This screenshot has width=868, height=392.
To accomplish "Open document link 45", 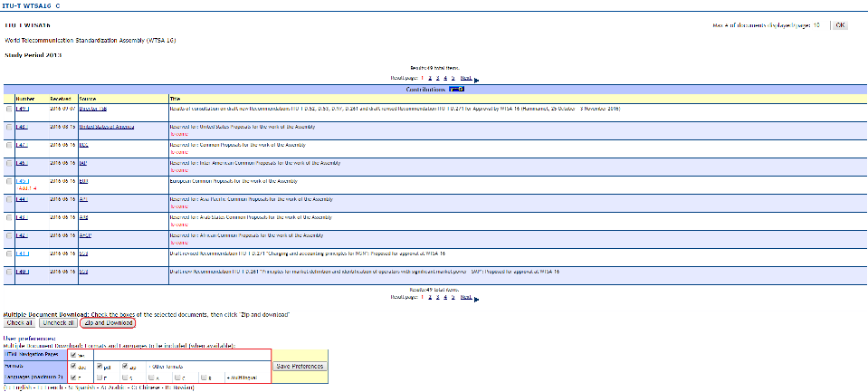I will pos(22,180).
